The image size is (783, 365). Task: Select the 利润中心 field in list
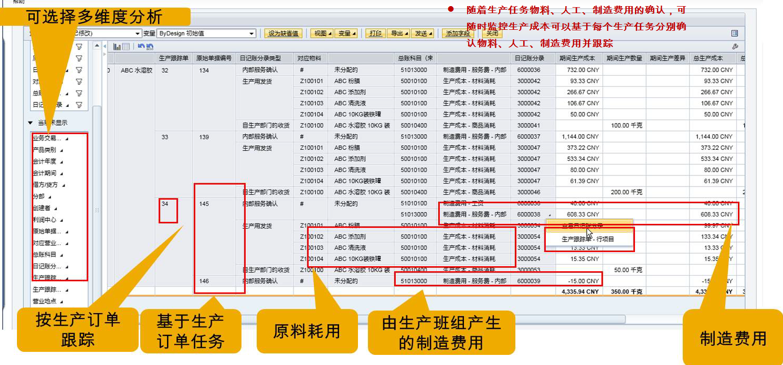click(45, 219)
